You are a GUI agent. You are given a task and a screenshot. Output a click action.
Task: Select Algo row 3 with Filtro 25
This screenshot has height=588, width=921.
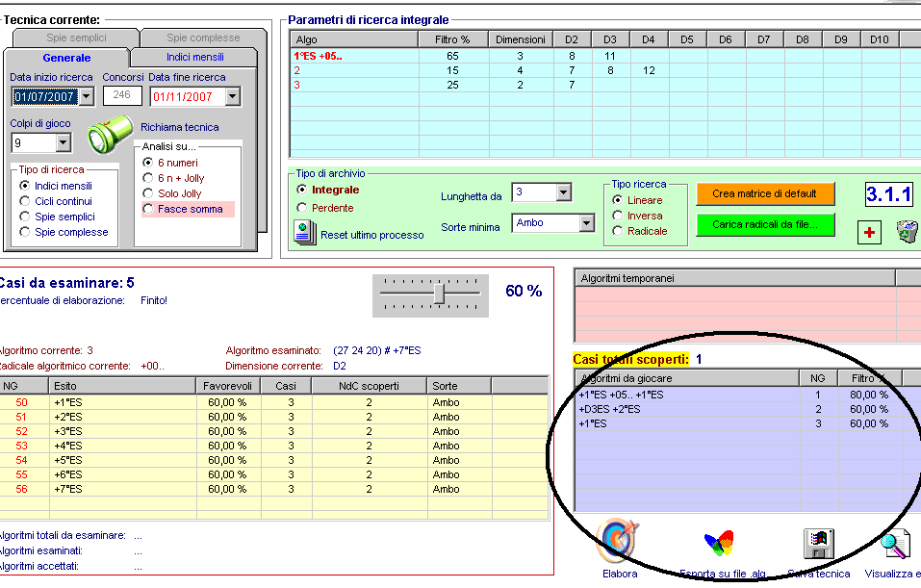pyautogui.click(x=605, y=85)
